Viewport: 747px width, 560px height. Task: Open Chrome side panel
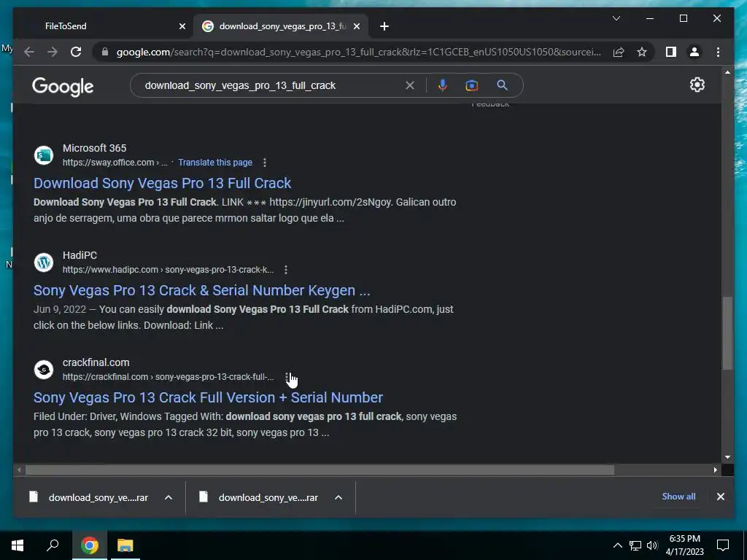671,52
